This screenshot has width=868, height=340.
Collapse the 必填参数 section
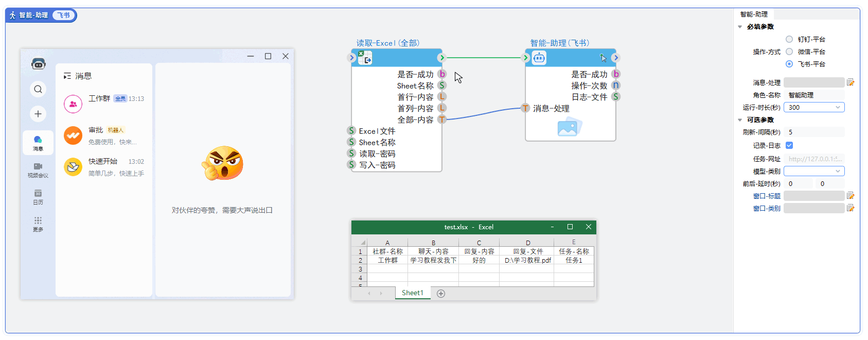coord(740,27)
